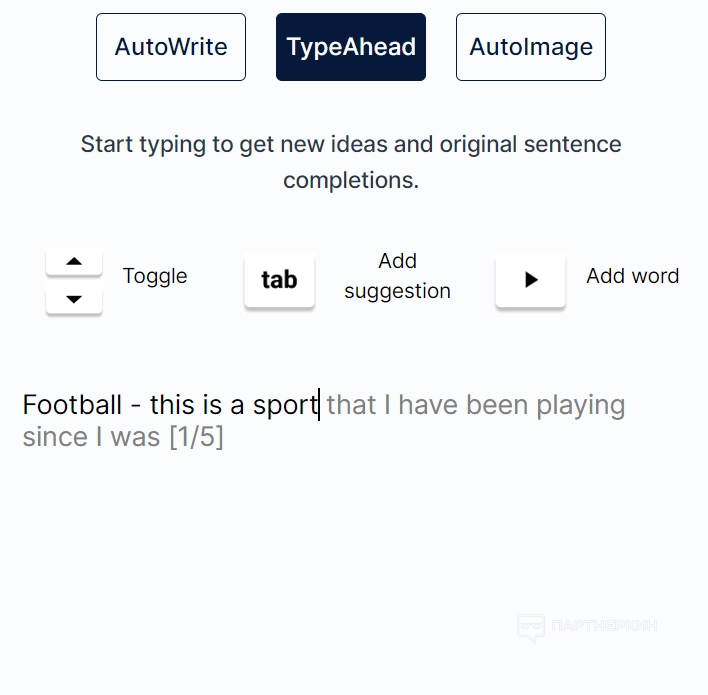The image size is (708, 695).
Task: Select the TypeAhead tab
Action: pos(351,47)
